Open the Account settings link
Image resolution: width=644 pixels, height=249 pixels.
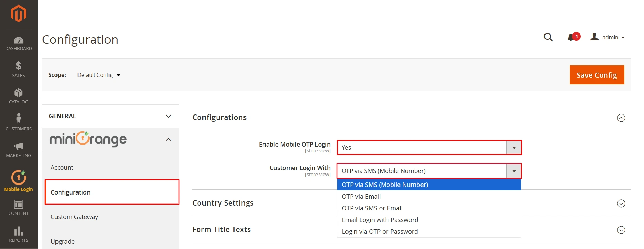[x=62, y=168]
